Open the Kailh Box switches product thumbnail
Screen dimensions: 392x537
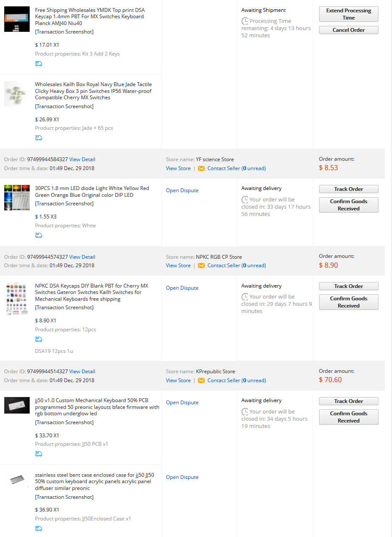[17, 94]
